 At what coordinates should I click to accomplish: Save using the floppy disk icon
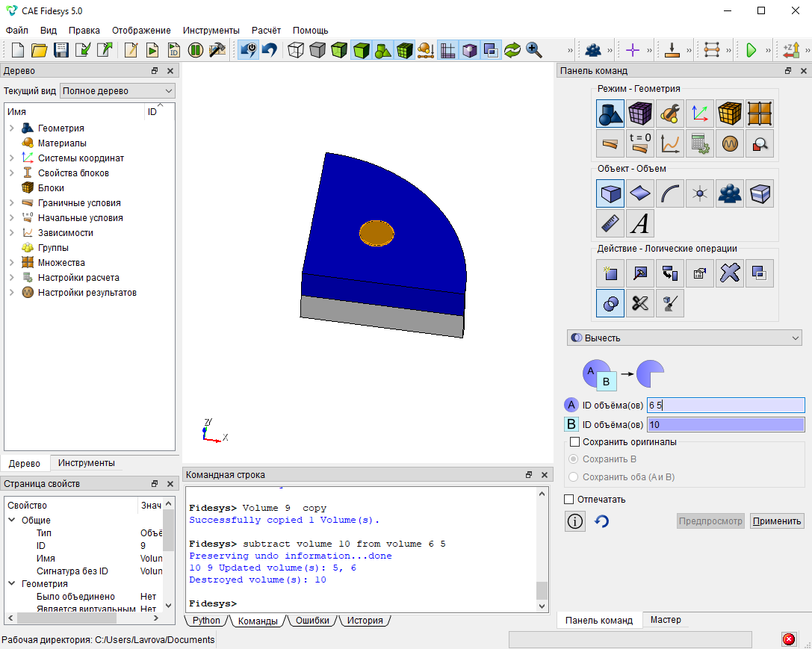coord(61,50)
